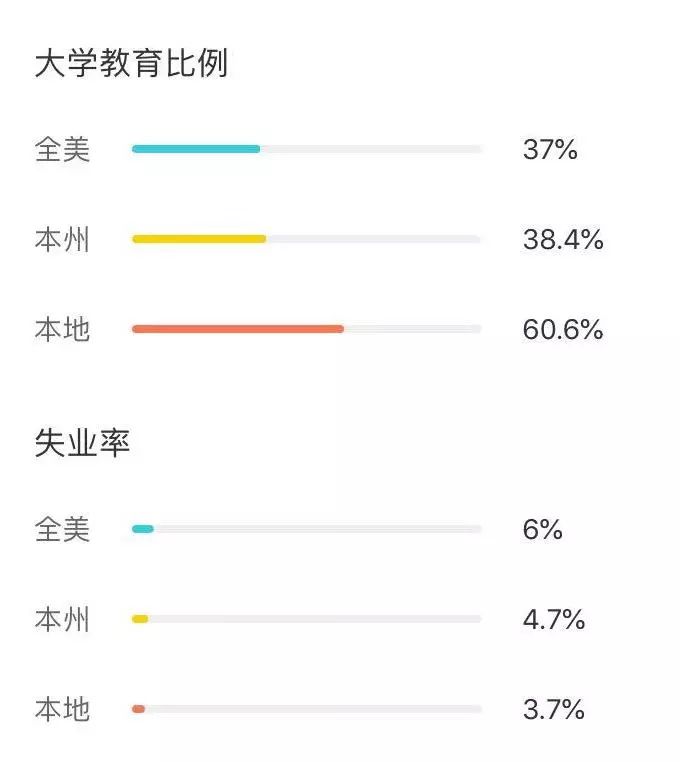Click 本州 label under 大学教育比例
The image size is (680, 762).
[x=63, y=240]
